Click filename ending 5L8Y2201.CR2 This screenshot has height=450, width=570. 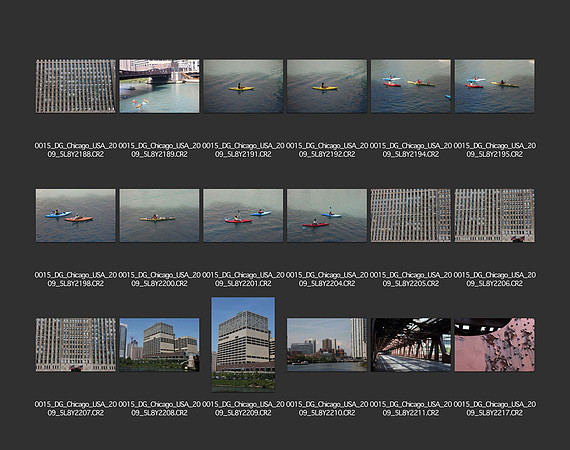243,279
